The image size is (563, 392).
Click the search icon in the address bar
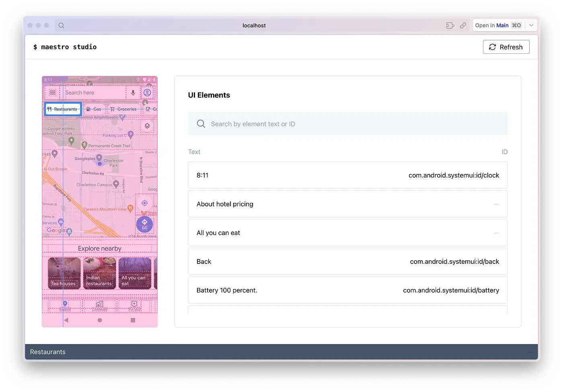pos(61,25)
